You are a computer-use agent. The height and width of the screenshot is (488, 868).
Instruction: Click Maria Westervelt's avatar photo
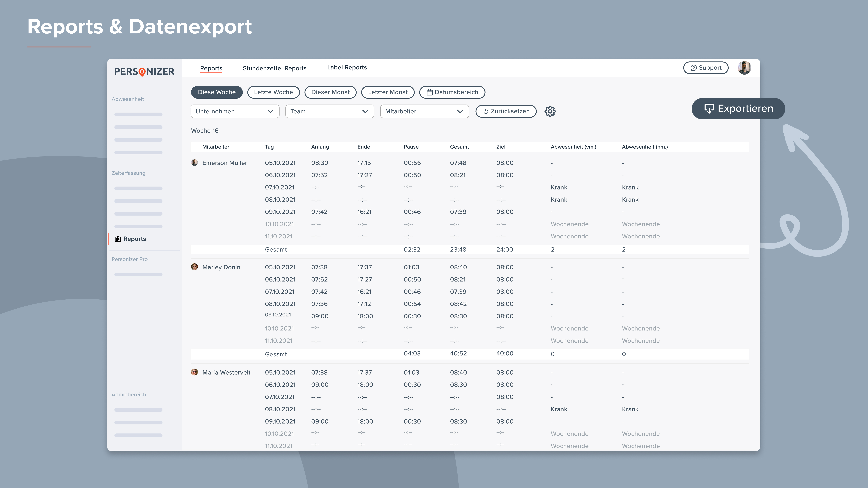click(194, 372)
